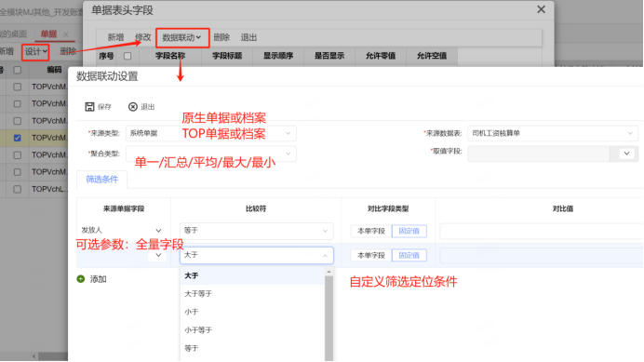Image resolution: width=644 pixels, height=362 pixels.
Task: Open the 发放人 source field dropdown
Action: tap(122, 231)
